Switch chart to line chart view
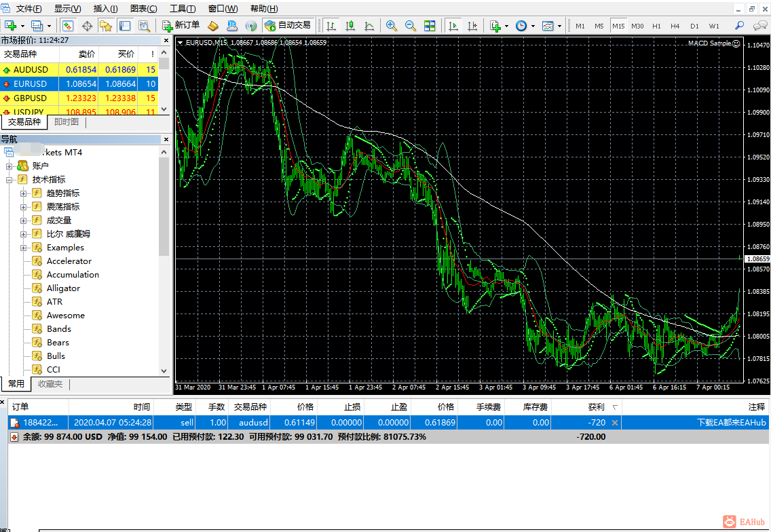771x532 pixels. (369, 26)
